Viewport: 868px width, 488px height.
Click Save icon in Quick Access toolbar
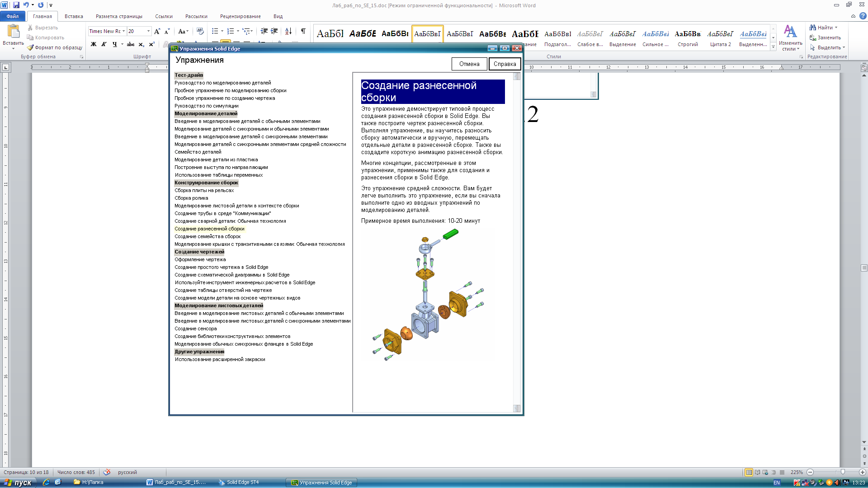[16, 5]
